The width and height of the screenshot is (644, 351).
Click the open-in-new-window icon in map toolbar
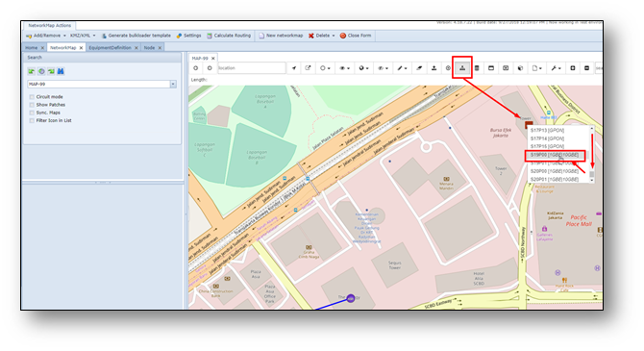pyautogui.click(x=308, y=68)
